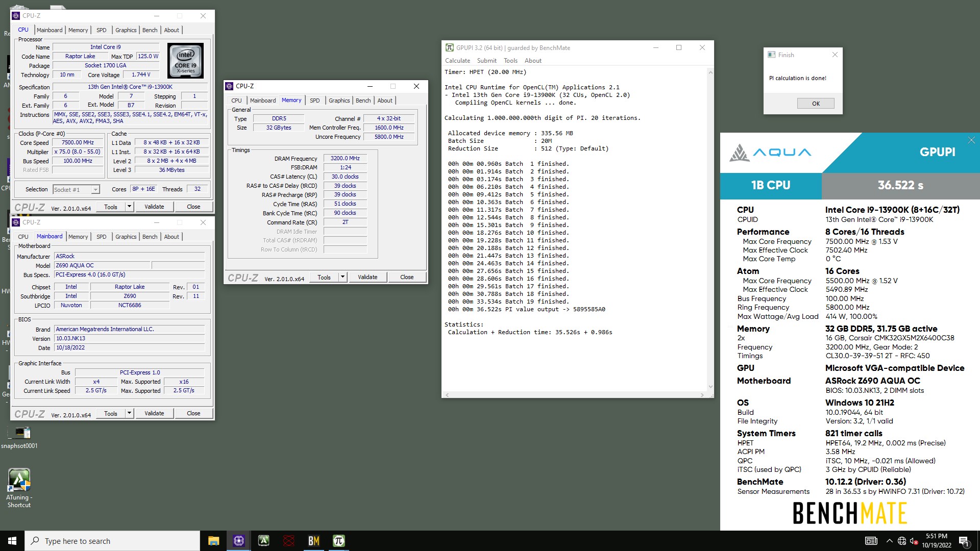Open the Calculate menu in GPUPI
Screen dimensions: 980x551
[457, 61]
